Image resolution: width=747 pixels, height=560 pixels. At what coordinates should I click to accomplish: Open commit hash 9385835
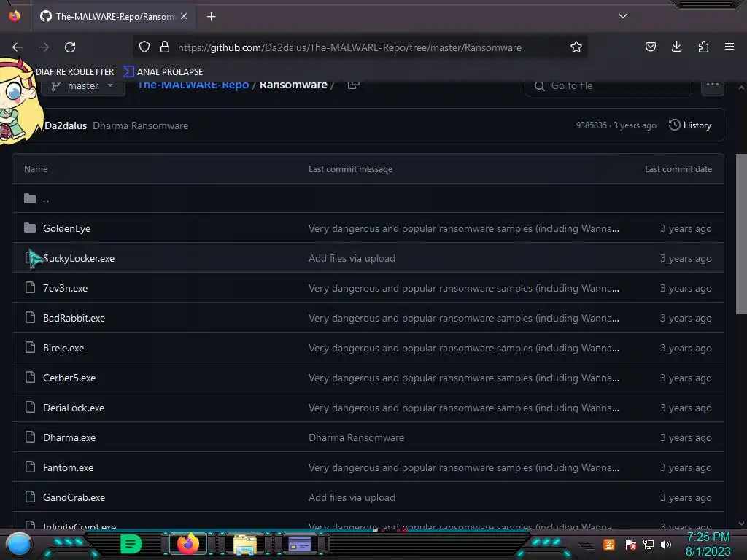(591, 125)
